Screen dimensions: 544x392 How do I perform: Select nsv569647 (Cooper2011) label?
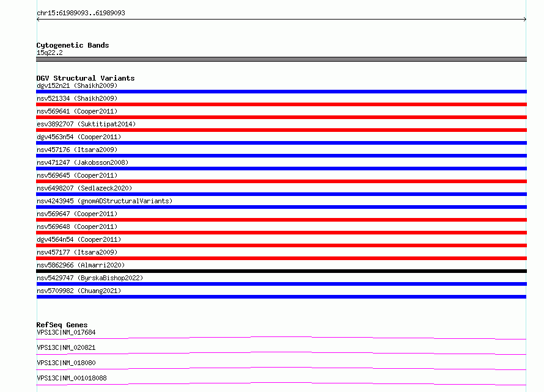click(x=77, y=214)
